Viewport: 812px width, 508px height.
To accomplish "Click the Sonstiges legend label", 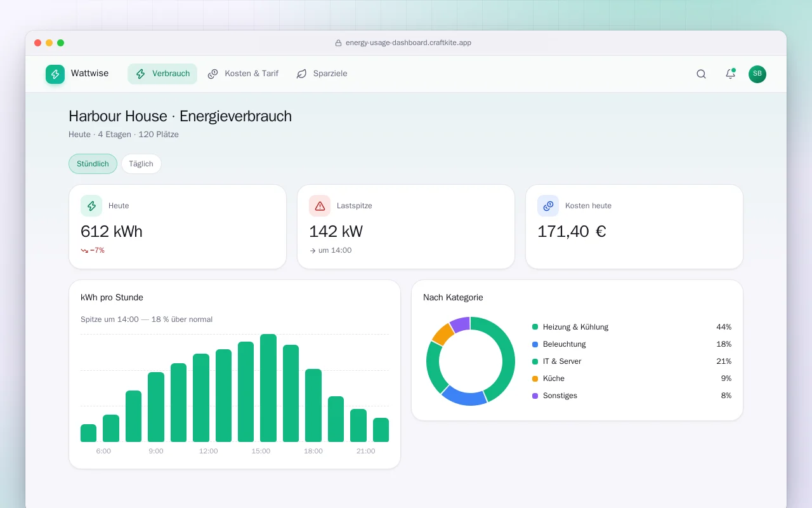I will (x=560, y=396).
